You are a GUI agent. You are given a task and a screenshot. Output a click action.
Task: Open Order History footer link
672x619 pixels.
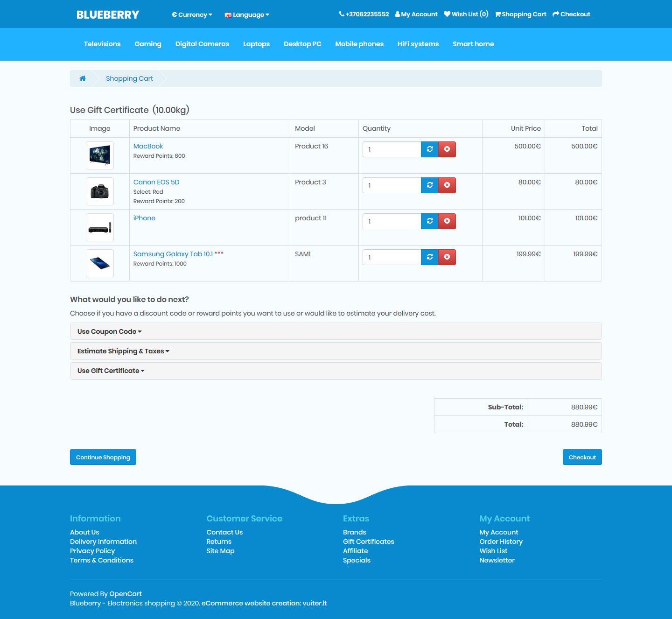(x=501, y=542)
